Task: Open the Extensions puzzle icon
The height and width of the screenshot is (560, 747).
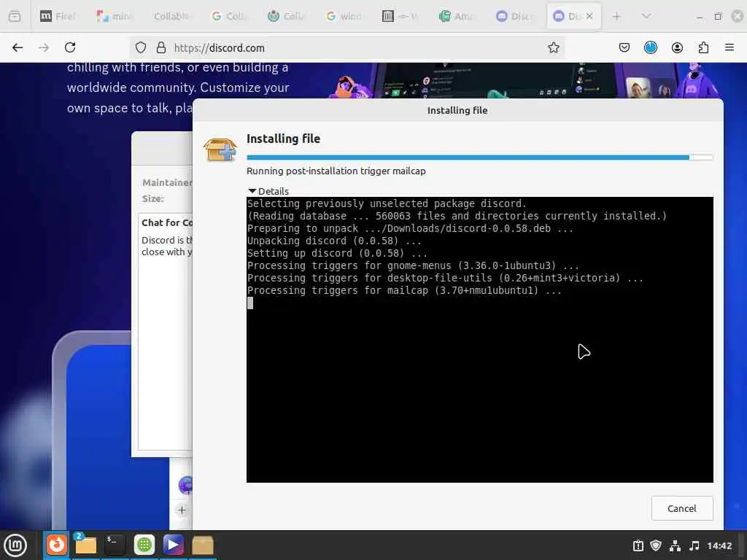Action: 703,47
